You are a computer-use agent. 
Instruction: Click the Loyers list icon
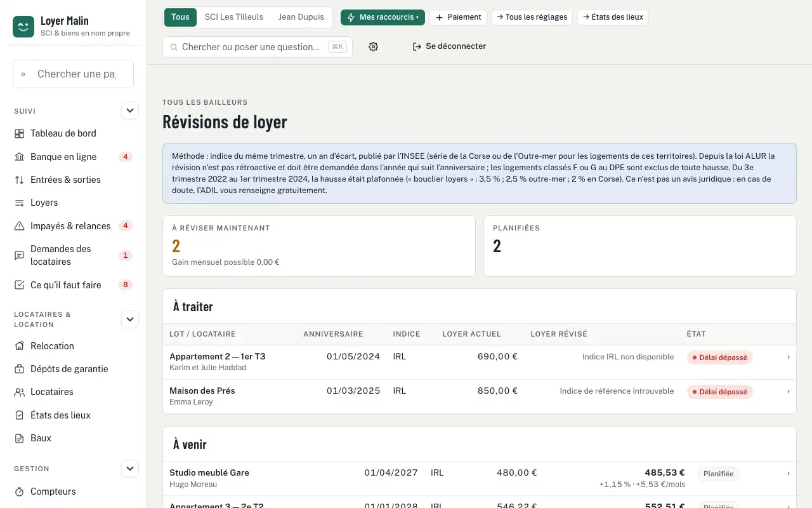[x=19, y=203]
